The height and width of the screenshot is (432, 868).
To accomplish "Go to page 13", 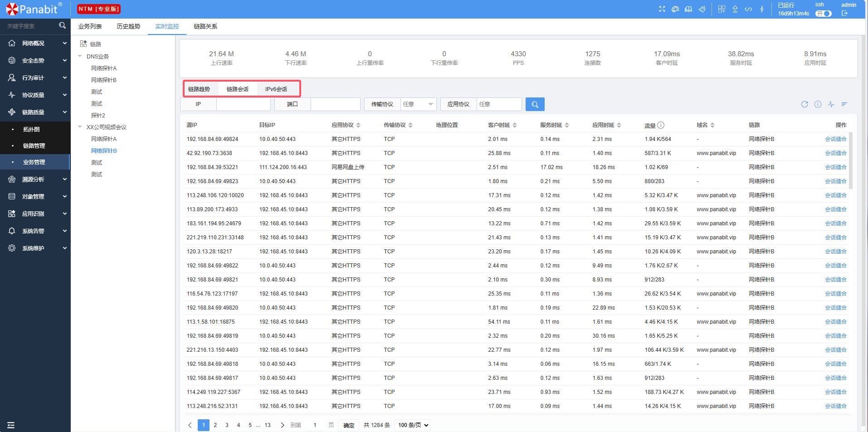I will coord(268,425).
